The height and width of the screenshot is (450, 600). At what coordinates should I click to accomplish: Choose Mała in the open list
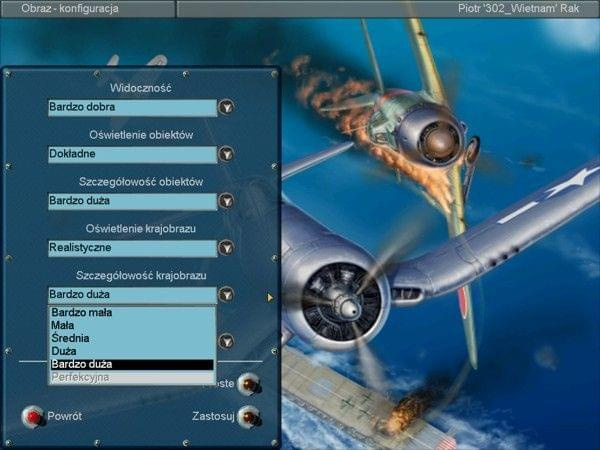132,326
